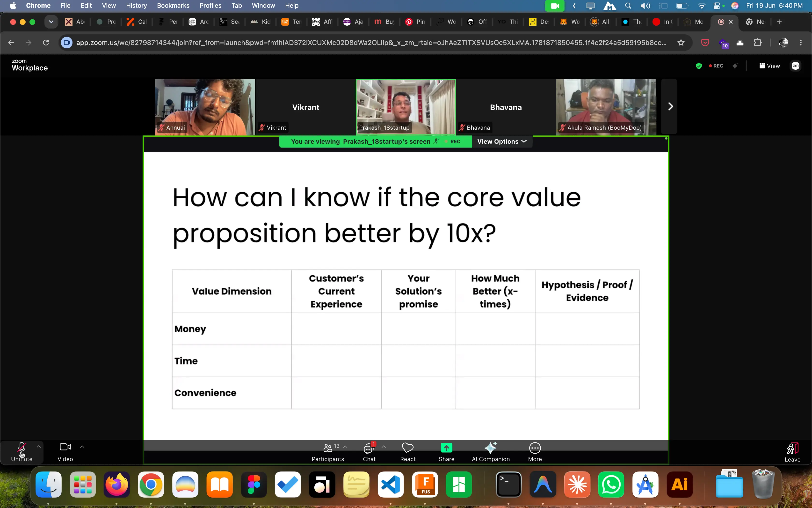Image resolution: width=812 pixels, height=508 pixels.
Task: Show next participants with right arrow
Action: point(670,106)
